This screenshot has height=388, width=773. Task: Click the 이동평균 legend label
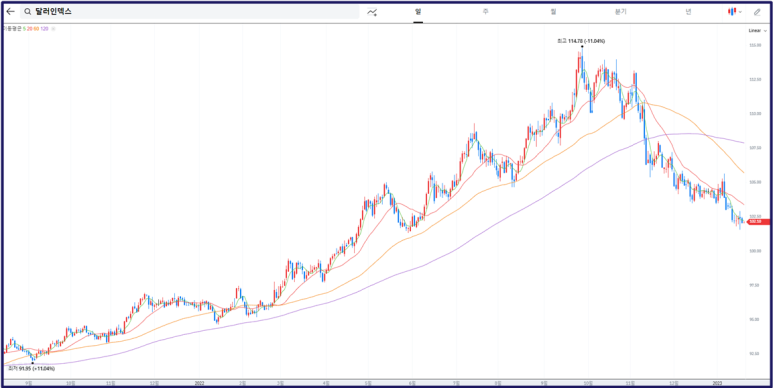(12, 29)
